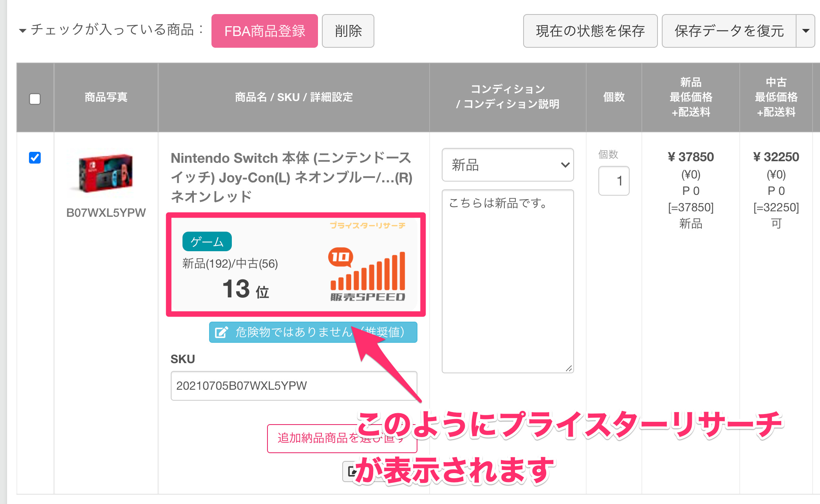Toggle the select-all checkbox in table header
820x504 pixels.
[35, 99]
